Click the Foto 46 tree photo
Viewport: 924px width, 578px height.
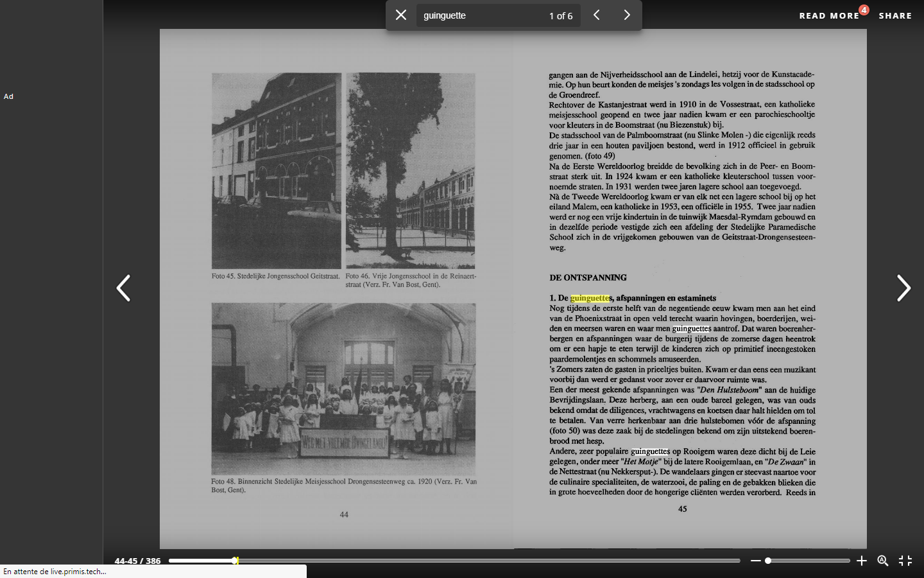pyautogui.click(x=411, y=171)
